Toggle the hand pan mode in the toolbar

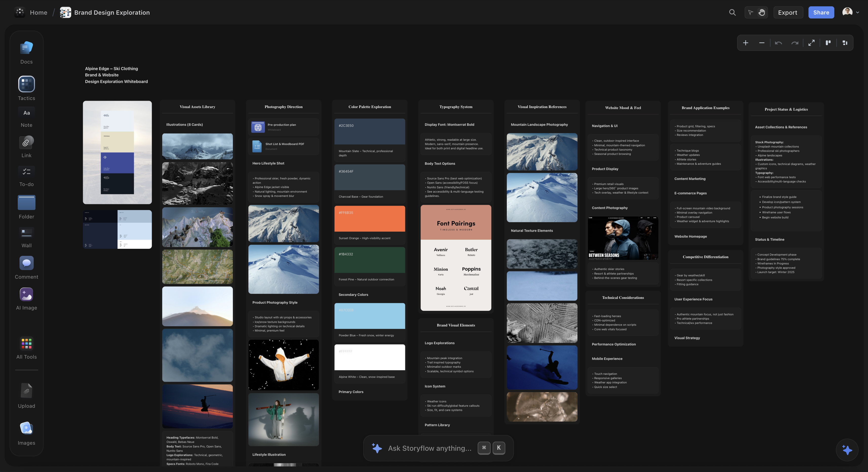click(762, 12)
